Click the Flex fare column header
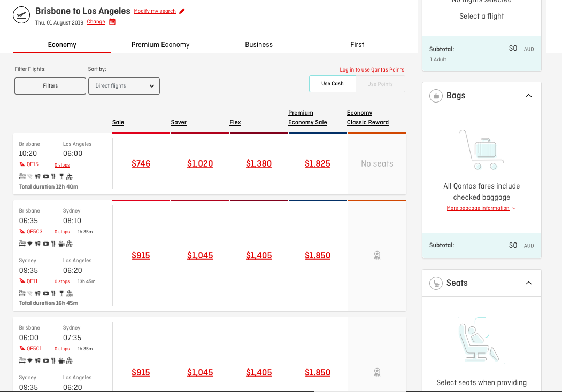The width and height of the screenshot is (562, 392). click(235, 122)
